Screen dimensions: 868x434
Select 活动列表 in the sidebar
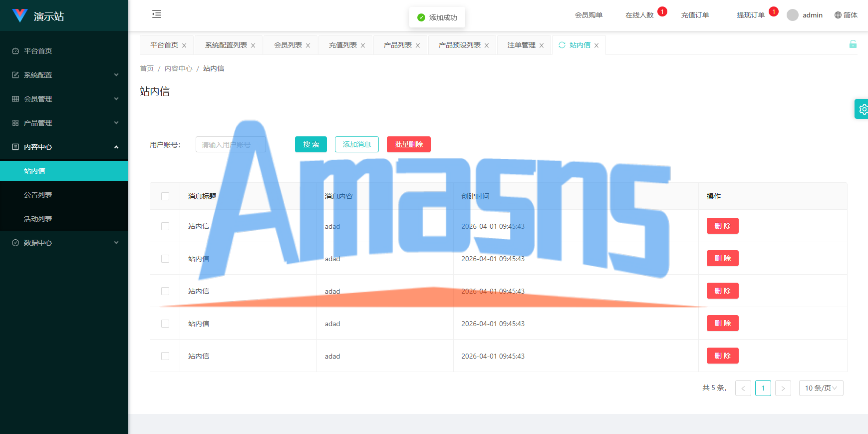64,219
